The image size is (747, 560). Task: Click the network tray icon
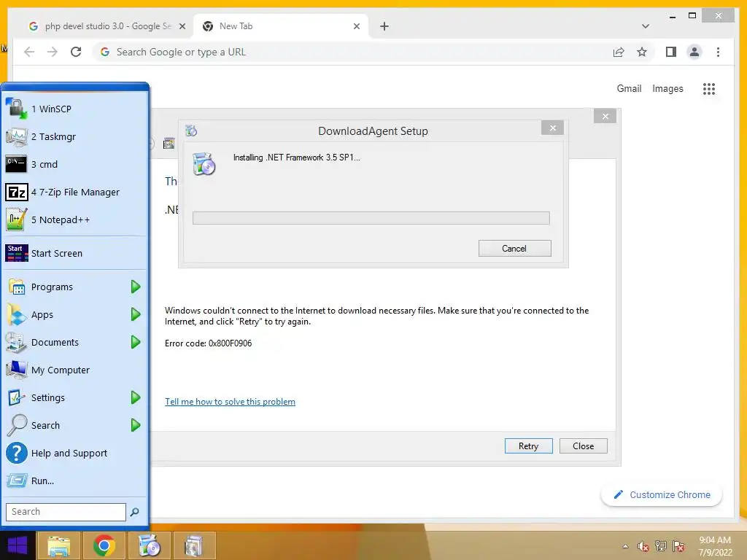661,546
